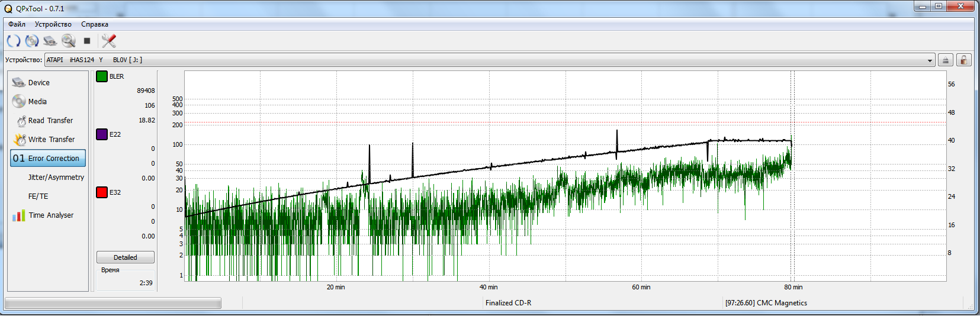Viewport: 980px width, 316px height.
Task: Open the Media information panel
Action: pyautogui.click(x=37, y=102)
